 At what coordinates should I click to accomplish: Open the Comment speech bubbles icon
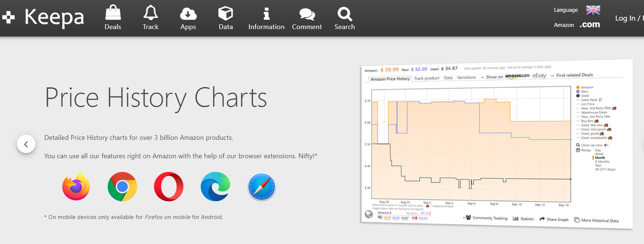coord(307,14)
